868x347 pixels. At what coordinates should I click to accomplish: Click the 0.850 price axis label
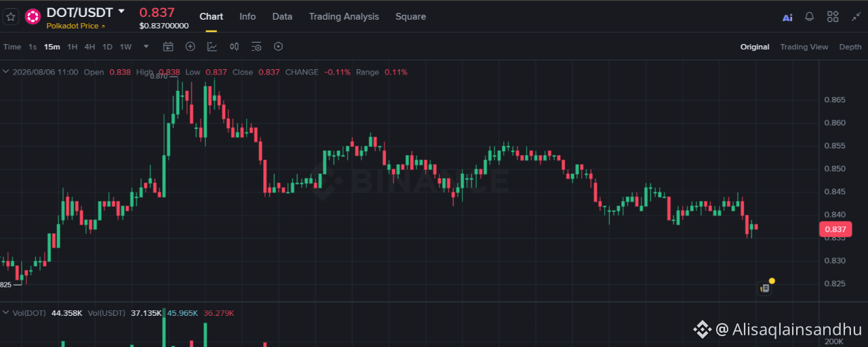835,169
